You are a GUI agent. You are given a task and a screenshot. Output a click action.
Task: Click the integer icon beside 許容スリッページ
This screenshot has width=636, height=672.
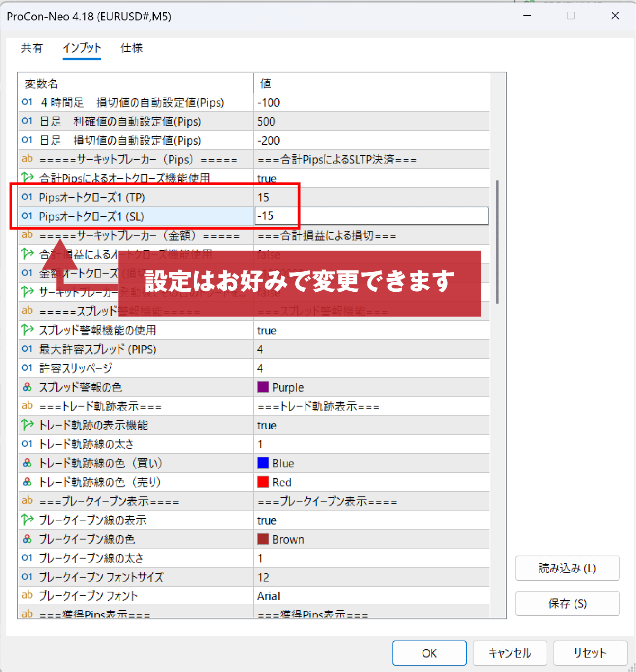click(x=27, y=368)
